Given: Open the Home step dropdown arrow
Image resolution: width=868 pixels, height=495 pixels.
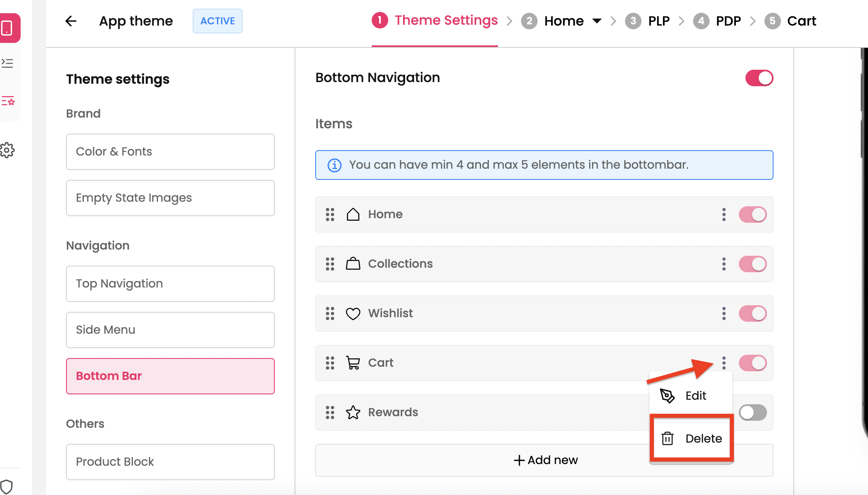Looking at the screenshot, I should point(597,21).
